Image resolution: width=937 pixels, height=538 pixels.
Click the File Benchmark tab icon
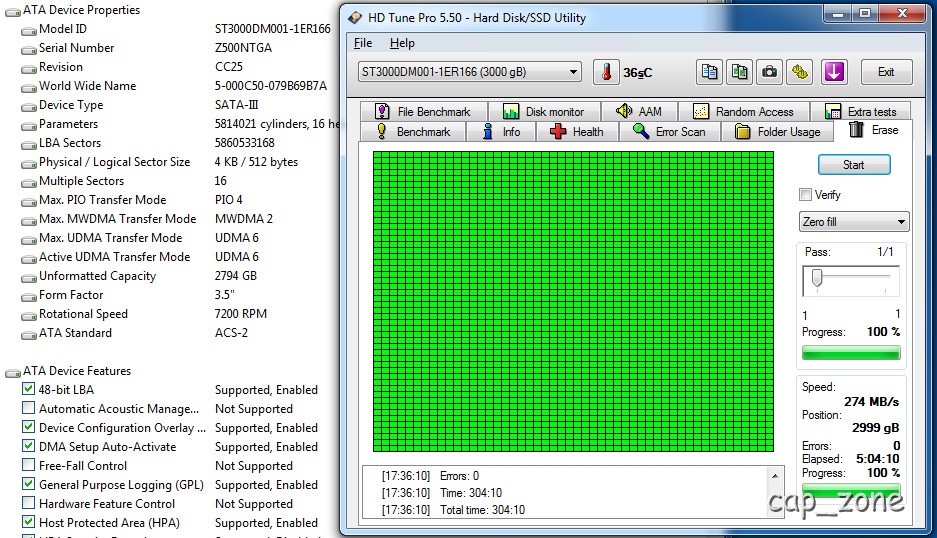pos(382,111)
